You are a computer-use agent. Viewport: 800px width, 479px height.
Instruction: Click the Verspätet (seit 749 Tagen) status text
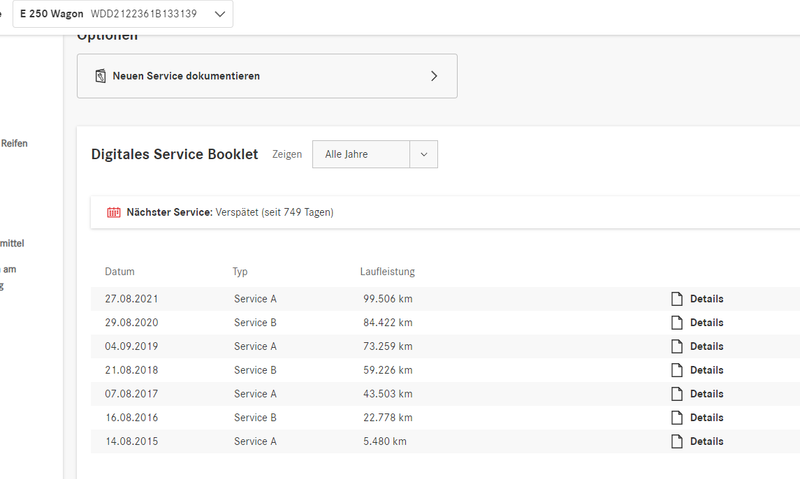pyautogui.click(x=274, y=212)
